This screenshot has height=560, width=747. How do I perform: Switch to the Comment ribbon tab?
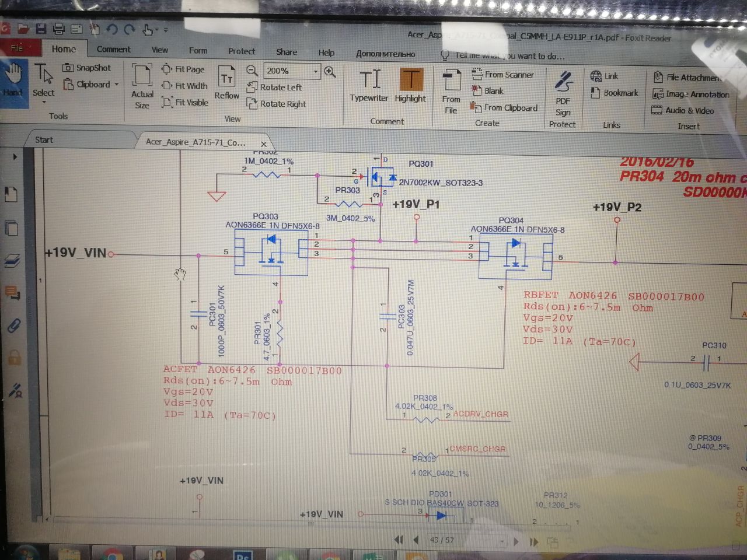point(114,50)
